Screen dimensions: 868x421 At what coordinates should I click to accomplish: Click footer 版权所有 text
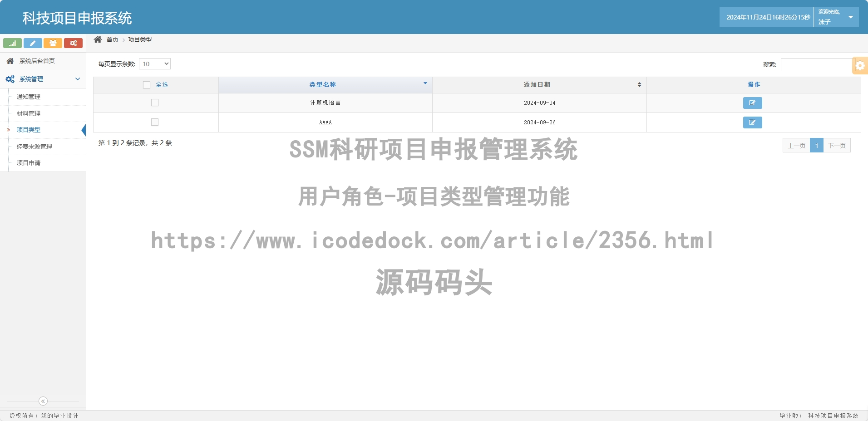44,416
